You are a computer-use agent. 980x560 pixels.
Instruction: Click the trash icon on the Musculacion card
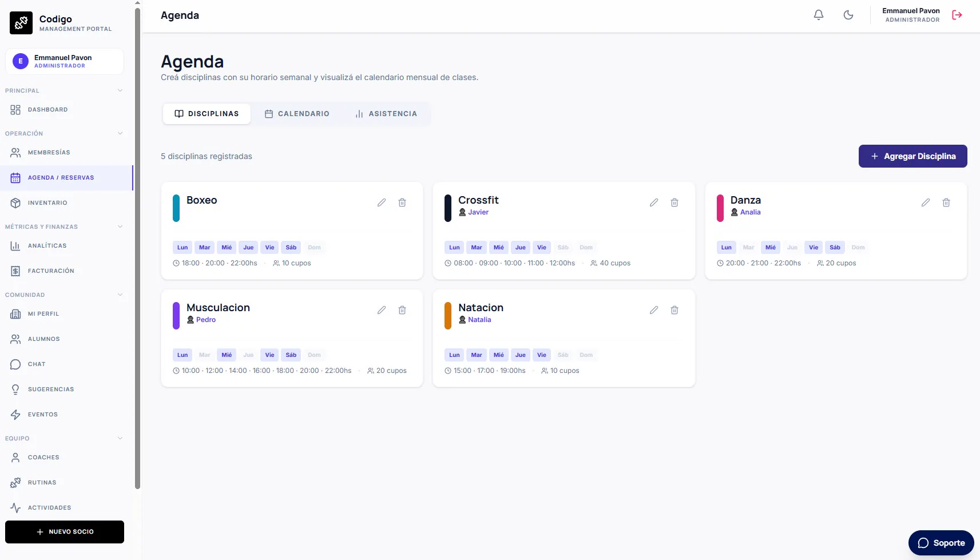[402, 310]
